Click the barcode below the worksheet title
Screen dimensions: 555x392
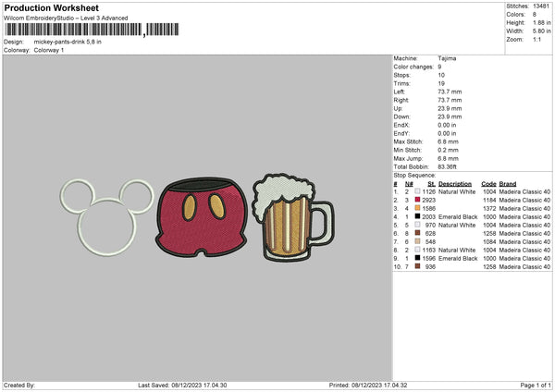92,30
